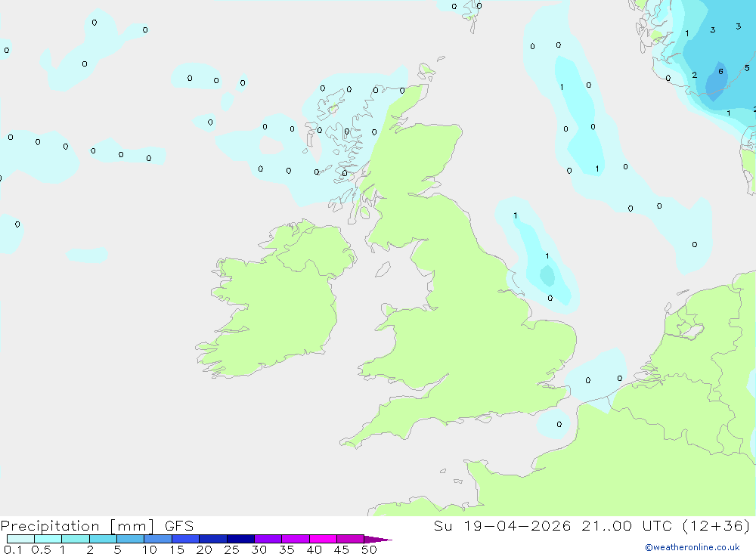This screenshot has height=554, width=756.
Task: Click the 0.5–1 mm legend color box
Action: (x=48, y=539)
